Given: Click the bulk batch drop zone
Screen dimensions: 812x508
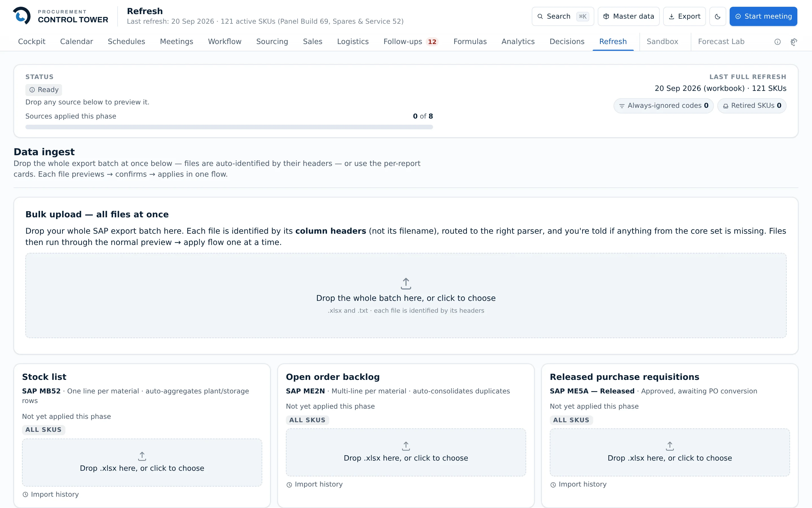Looking at the screenshot, I should coord(406,295).
